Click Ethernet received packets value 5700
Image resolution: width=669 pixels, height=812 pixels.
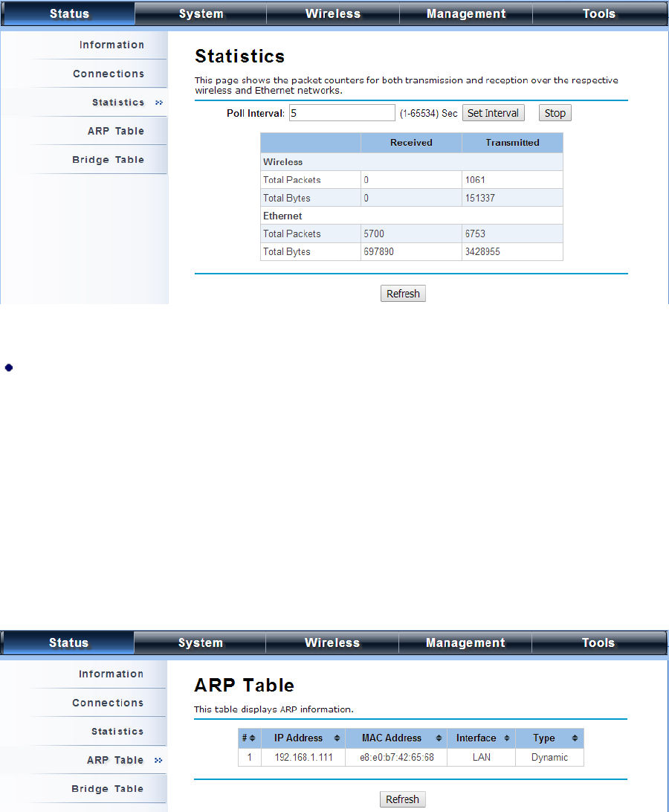(374, 233)
